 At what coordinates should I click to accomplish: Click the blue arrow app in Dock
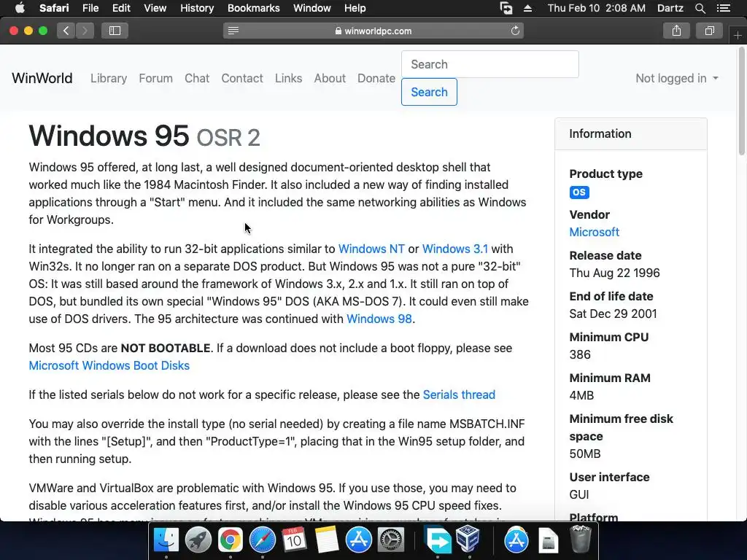437,540
